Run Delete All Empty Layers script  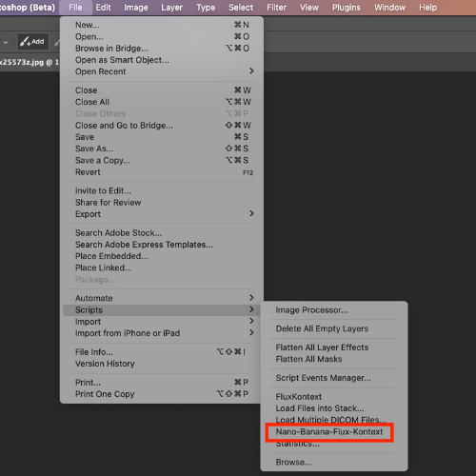tap(334, 328)
